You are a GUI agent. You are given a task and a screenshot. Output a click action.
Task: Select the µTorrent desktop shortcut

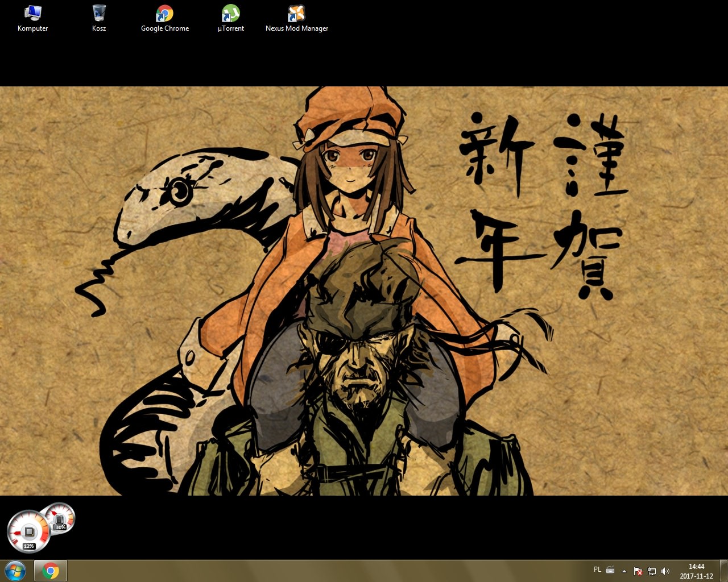[x=231, y=18]
